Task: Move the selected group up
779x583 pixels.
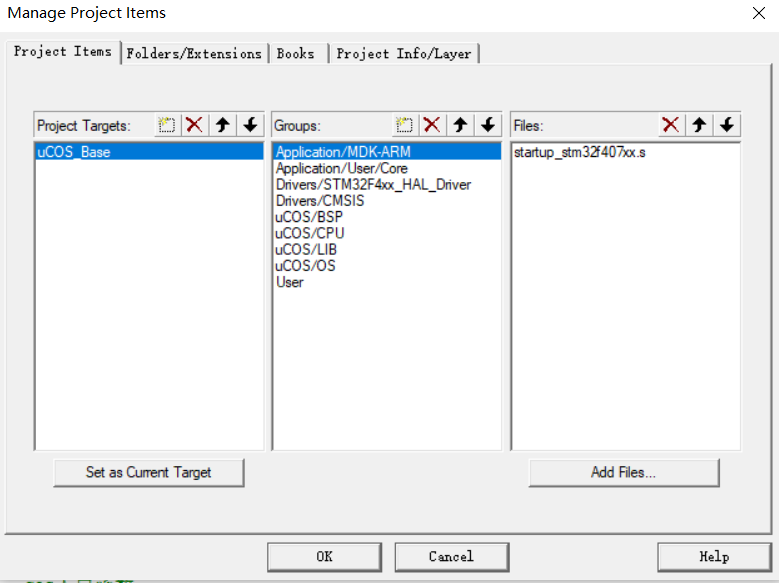Action: click(x=460, y=125)
